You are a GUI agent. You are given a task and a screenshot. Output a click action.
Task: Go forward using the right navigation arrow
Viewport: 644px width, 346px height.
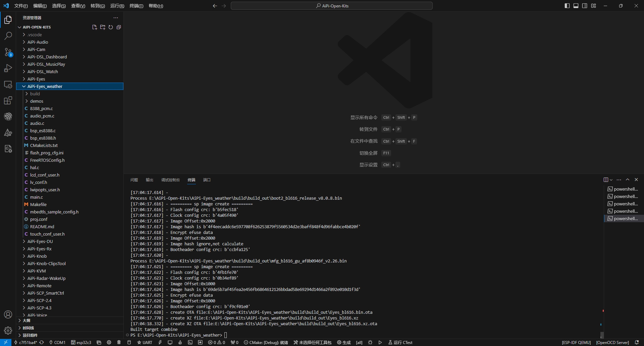coord(224,6)
